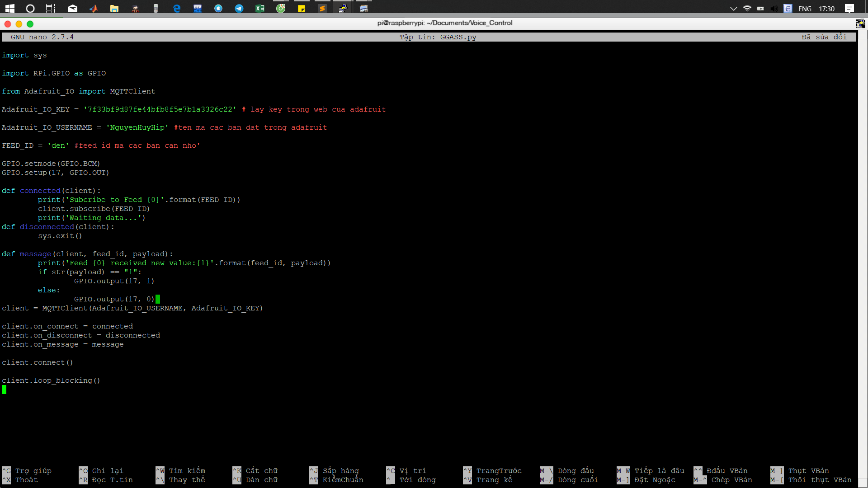Open the Windows Start menu
Viewport: 868px width, 488px height.
[x=9, y=8]
